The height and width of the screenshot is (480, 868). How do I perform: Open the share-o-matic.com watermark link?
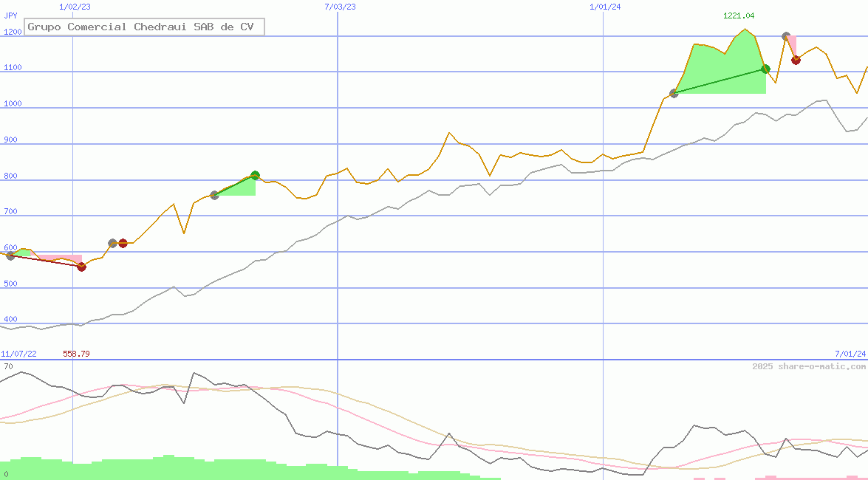click(x=809, y=366)
